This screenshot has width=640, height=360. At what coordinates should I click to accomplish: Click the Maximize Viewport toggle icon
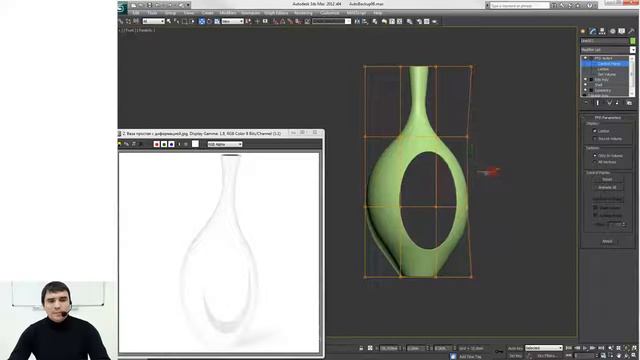click(634, 356)
